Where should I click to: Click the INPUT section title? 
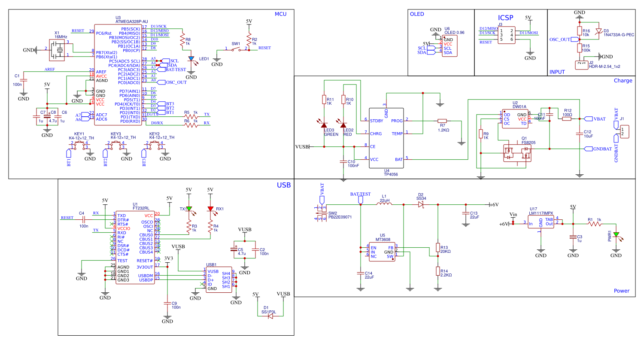(557, 72)
